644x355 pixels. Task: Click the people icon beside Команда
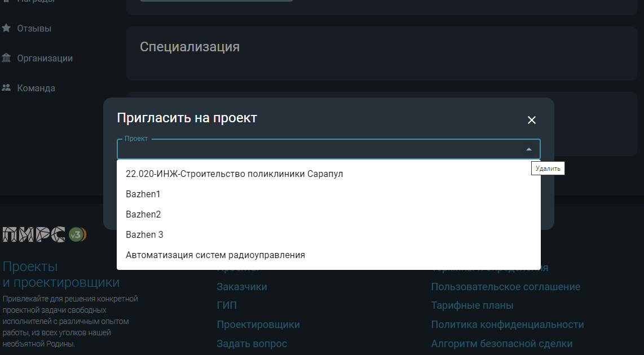click(x=6, y=88)
